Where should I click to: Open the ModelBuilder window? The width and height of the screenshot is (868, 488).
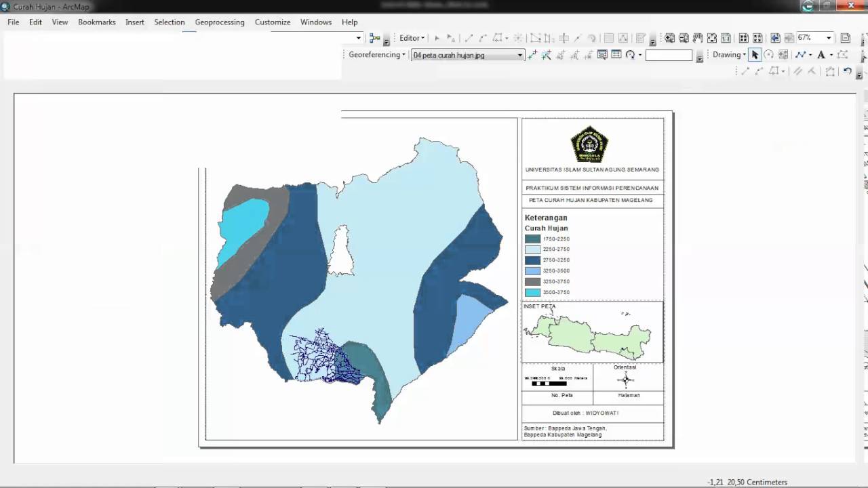click(374, 38)
